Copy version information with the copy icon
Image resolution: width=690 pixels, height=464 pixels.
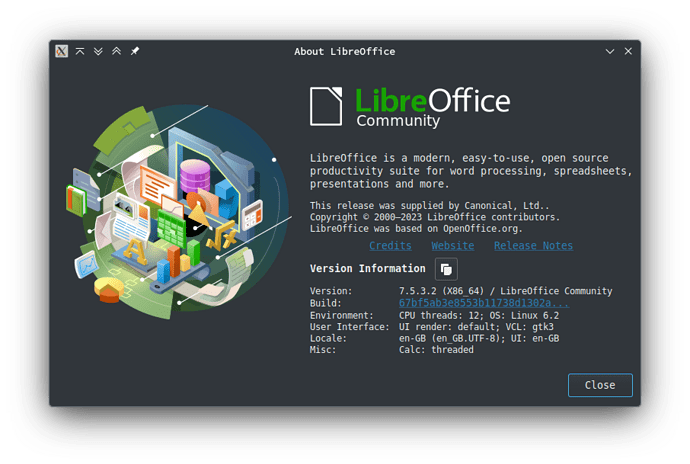[x=446, y=269]
